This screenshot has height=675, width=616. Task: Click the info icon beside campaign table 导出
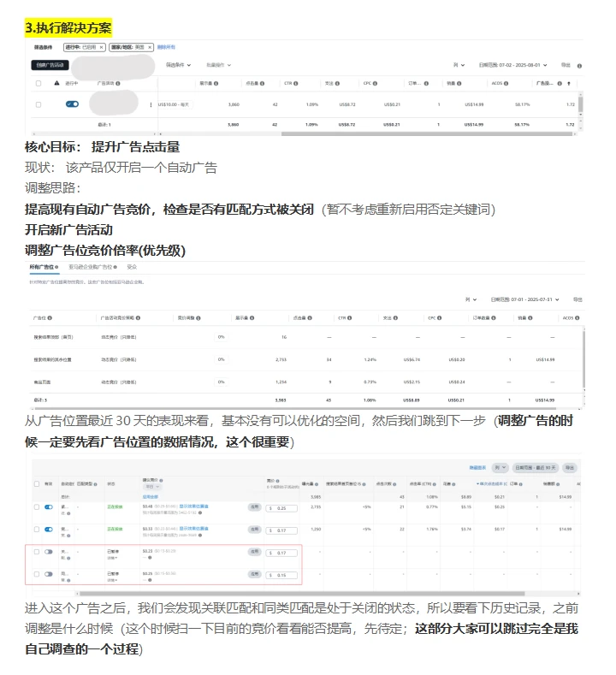tap(579, 66)
